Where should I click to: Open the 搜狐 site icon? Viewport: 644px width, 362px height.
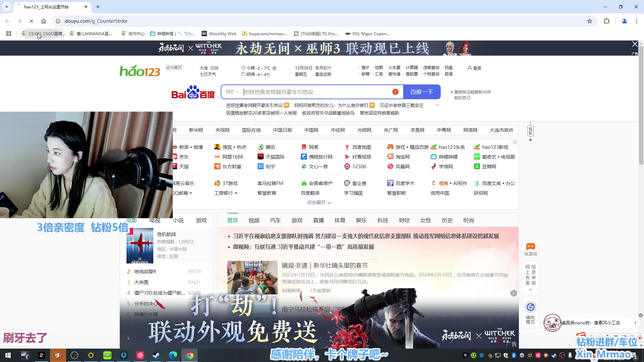point(217,147)
